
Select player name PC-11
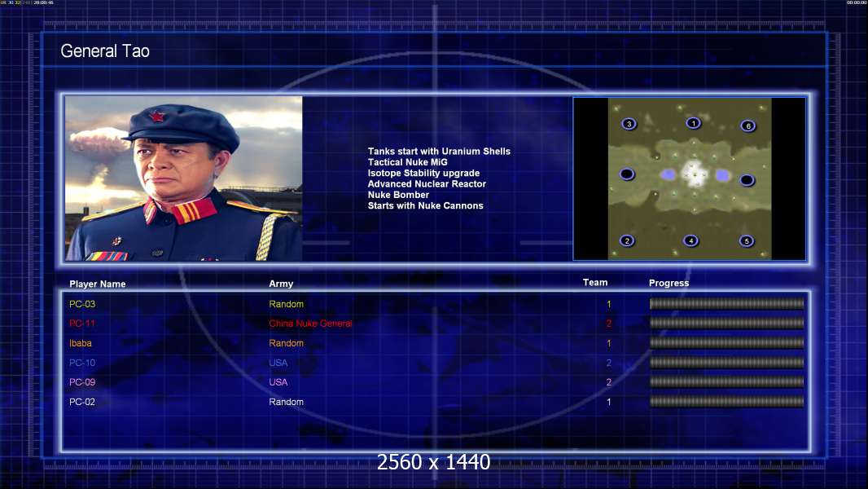click(82, 324)
